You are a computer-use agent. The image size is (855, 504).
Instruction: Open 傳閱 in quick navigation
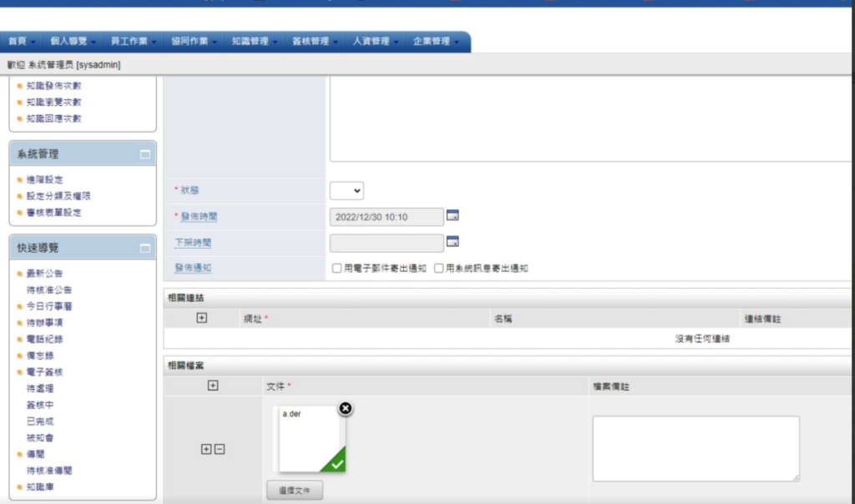[35, 454]
